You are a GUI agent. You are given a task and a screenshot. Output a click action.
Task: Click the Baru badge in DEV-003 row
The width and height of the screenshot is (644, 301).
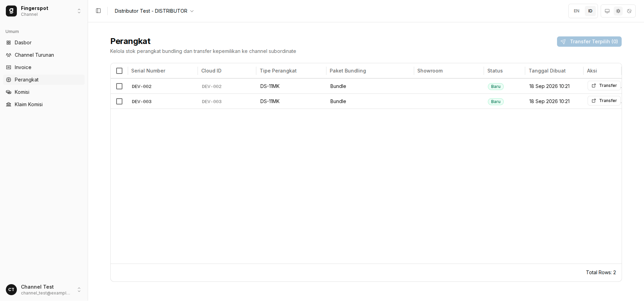pyautogui.click(x=496, y=102)
